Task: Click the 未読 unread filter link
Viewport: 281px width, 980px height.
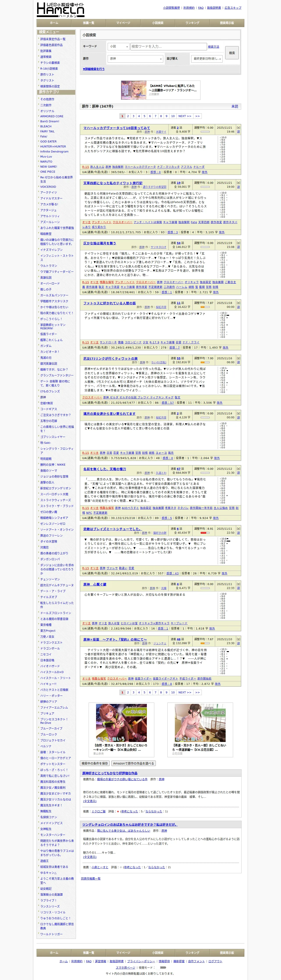Action: click(235, 107)
